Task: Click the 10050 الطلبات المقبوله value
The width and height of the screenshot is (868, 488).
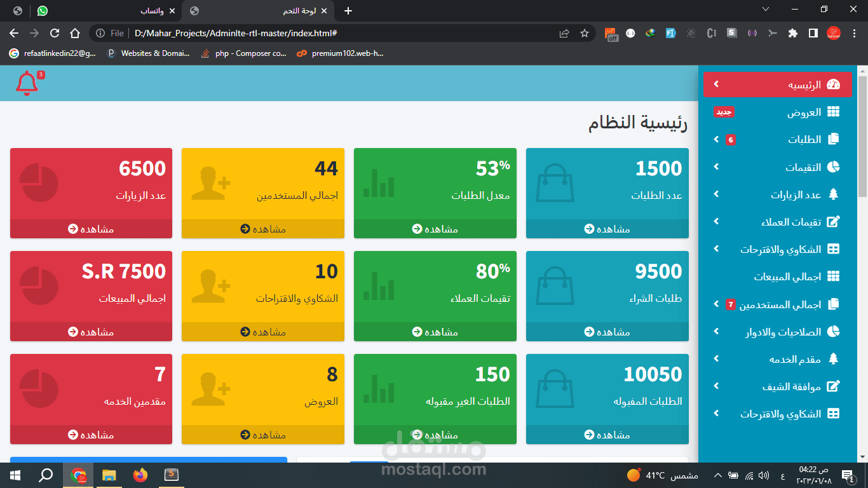Action: pos(653,374)
